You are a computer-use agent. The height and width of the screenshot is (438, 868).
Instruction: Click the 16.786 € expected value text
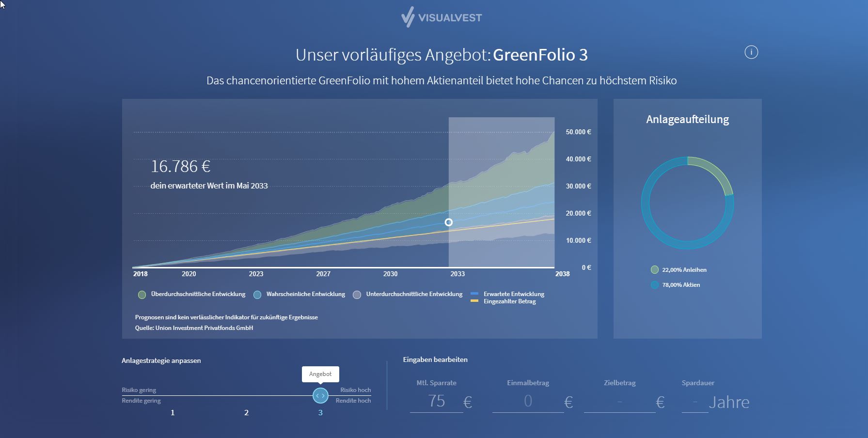[180, 166]
